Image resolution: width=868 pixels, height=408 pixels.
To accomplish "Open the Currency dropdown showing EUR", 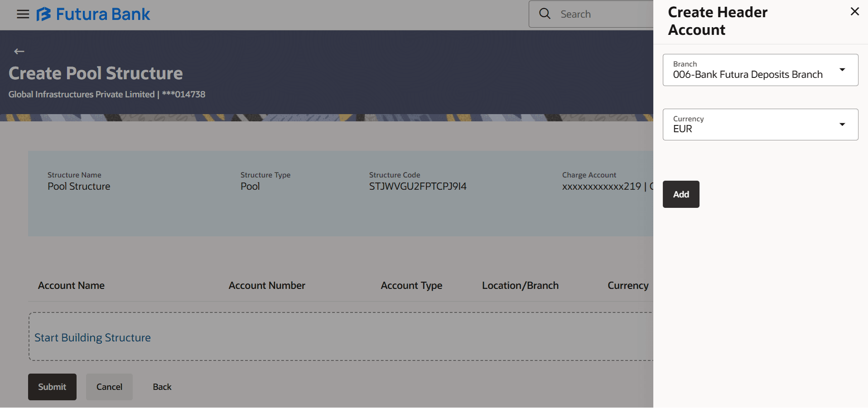I will click(760, 125).
